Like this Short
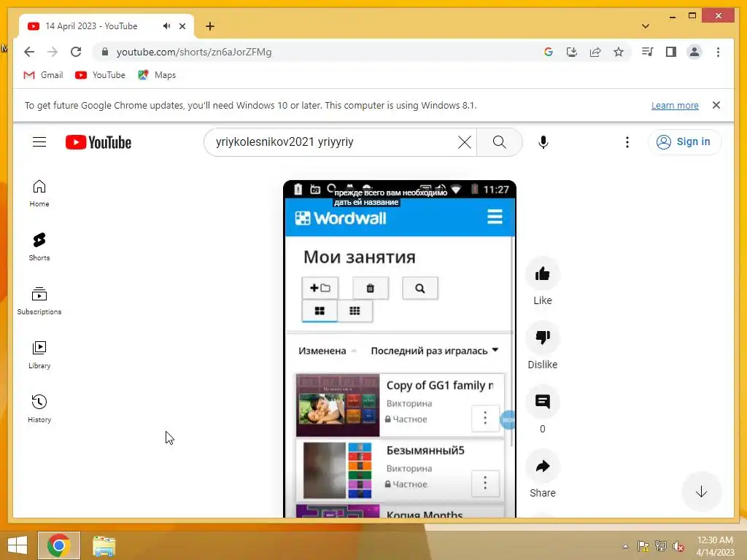747x560 pixels. pos(542,274)
